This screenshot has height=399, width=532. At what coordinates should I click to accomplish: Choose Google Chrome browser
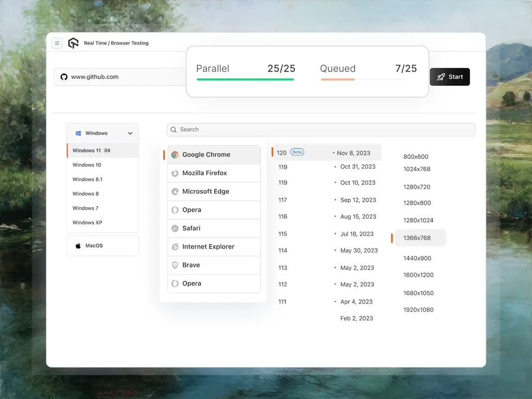click(214, 155)
